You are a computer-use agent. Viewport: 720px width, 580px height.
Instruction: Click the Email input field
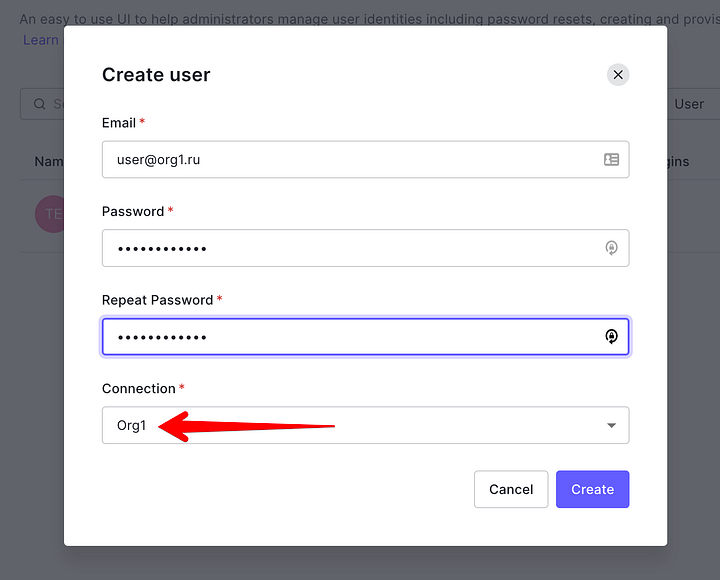point(365,159)
